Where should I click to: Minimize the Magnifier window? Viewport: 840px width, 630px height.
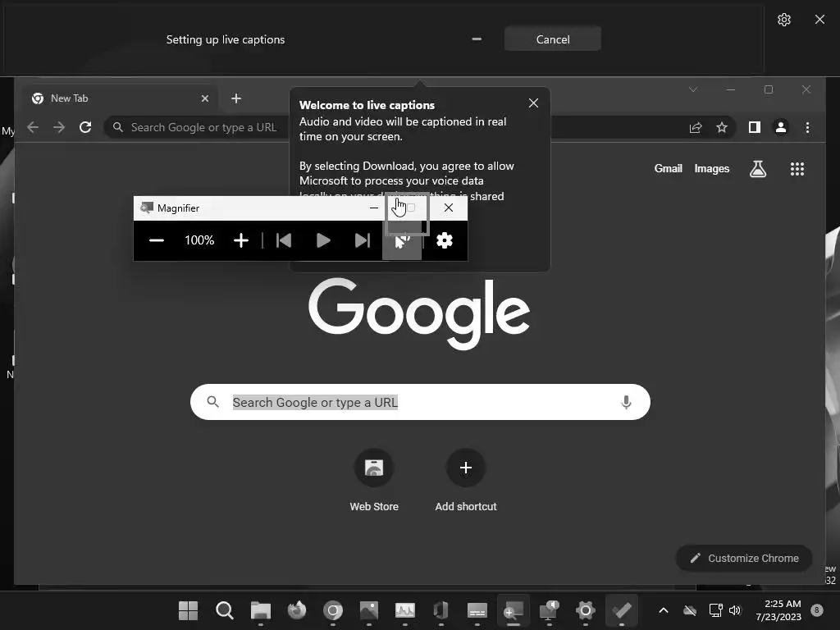click(374, 208)
